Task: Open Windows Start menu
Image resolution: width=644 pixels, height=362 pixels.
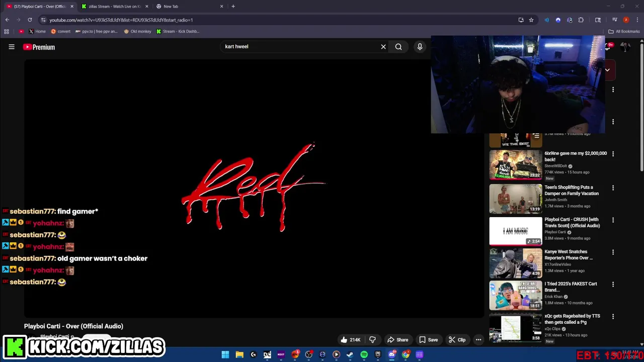Action: [225, 354]
